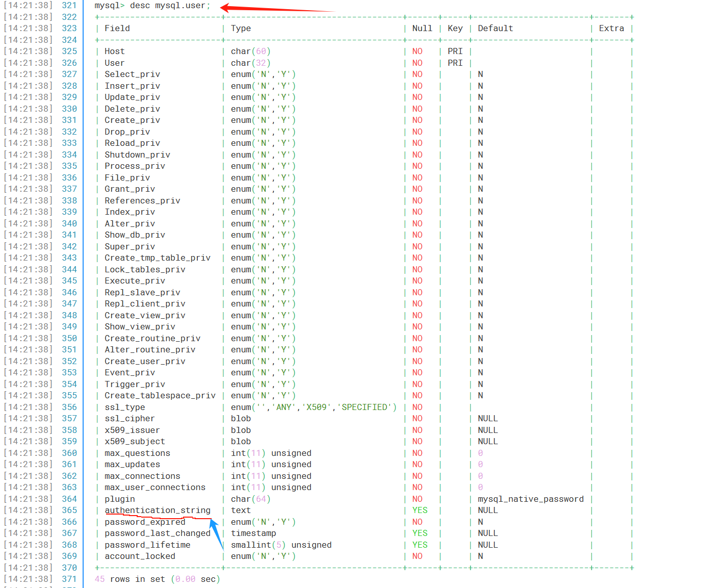
Task: Click the 'desc mysql.user;' command text
Action: point(170,6)
